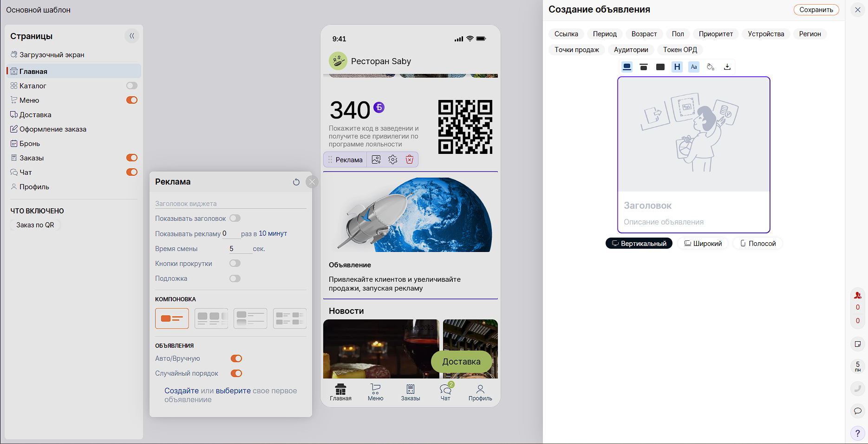Open the paint bucket fill color tool
868x444 pixels.
(x=711, y=67)
